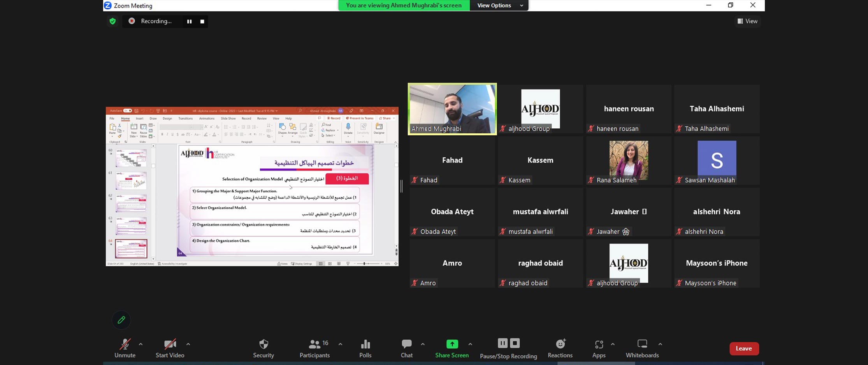Open the Apps menu
Viewport: 868px width, 365px height.
[599, 348]
